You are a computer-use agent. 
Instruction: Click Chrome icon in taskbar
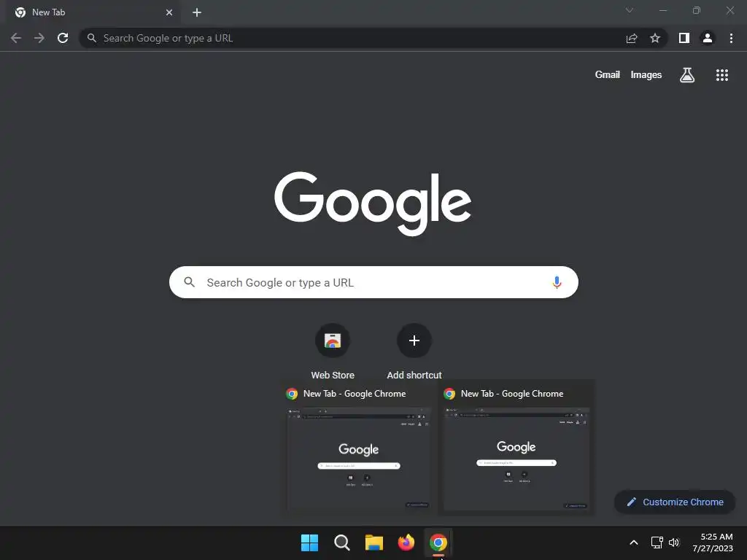pyautogui.click(x=438, y=542)
